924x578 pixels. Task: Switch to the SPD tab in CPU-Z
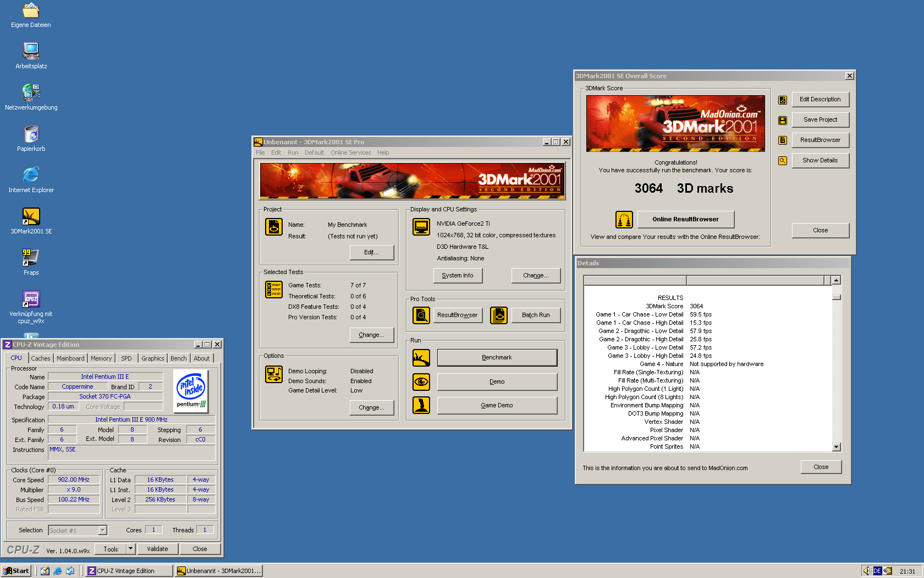127,358
